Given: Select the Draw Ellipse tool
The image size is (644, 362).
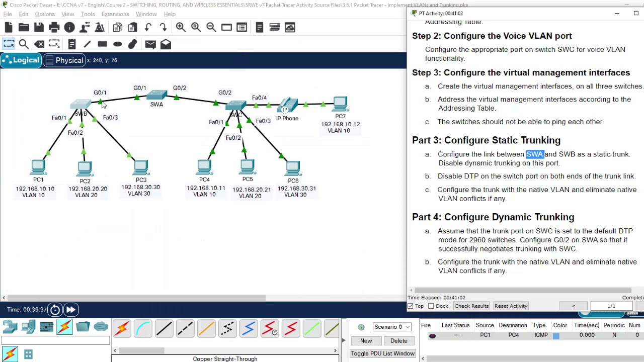Looking at the screenshot, I should (118, 44).
